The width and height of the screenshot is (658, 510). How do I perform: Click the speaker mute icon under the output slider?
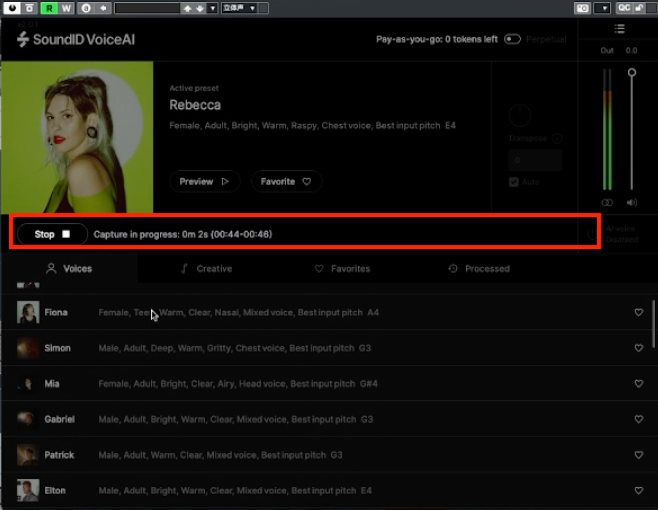click(x=631, y=202)
